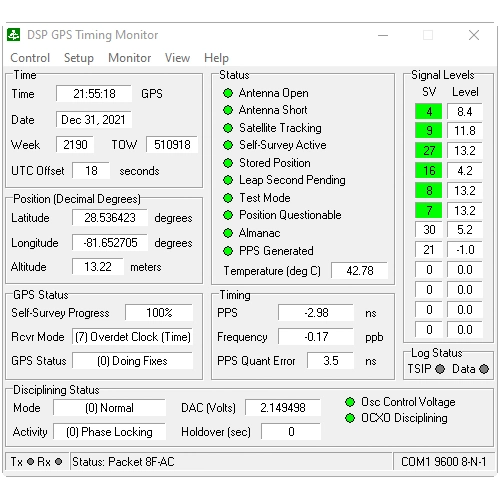
Task: Click the Osc Control Voltage indicator
Action: (350, 402)
